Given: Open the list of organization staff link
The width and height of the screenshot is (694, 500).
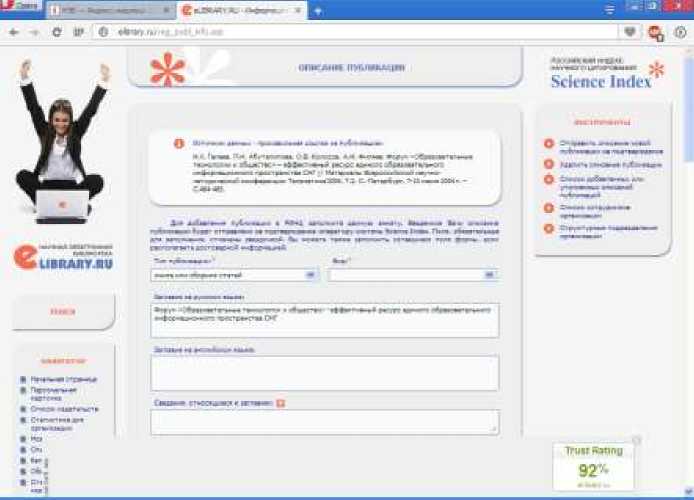Looking at the screenshot, I should click(x=594, y=212).
